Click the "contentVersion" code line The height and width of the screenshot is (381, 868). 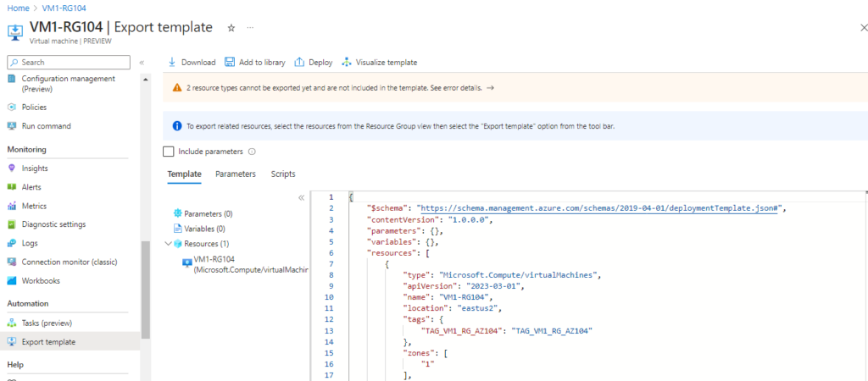coord(430,219)
